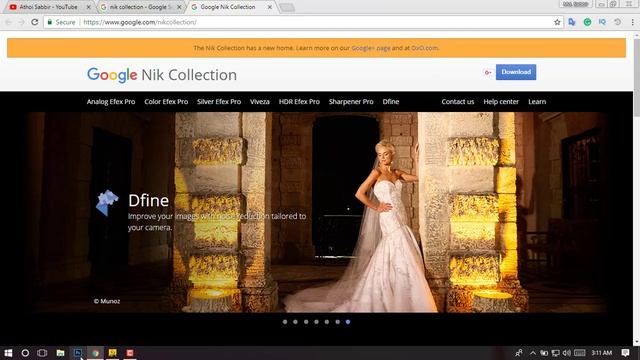Close the nik collection search tab
Viewport: 640px width, 360px height.
[179, 7]
